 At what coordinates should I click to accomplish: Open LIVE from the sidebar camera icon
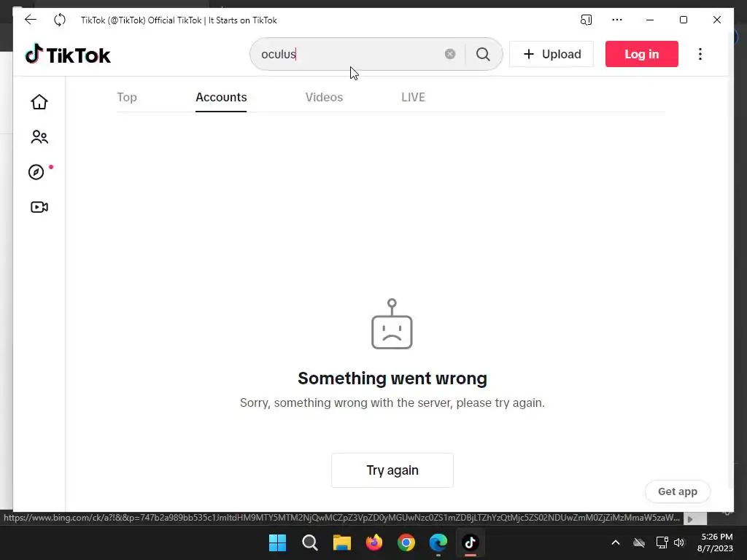click(x=39, y=207)
